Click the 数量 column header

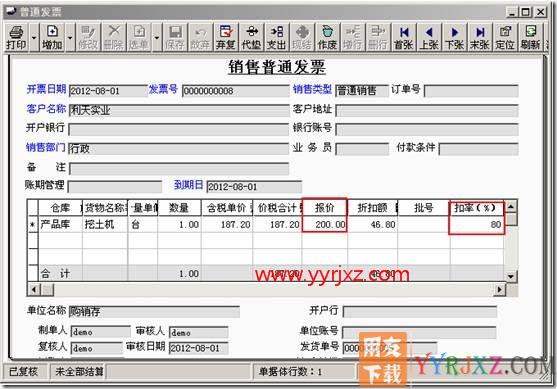click(x=179, y=208)
